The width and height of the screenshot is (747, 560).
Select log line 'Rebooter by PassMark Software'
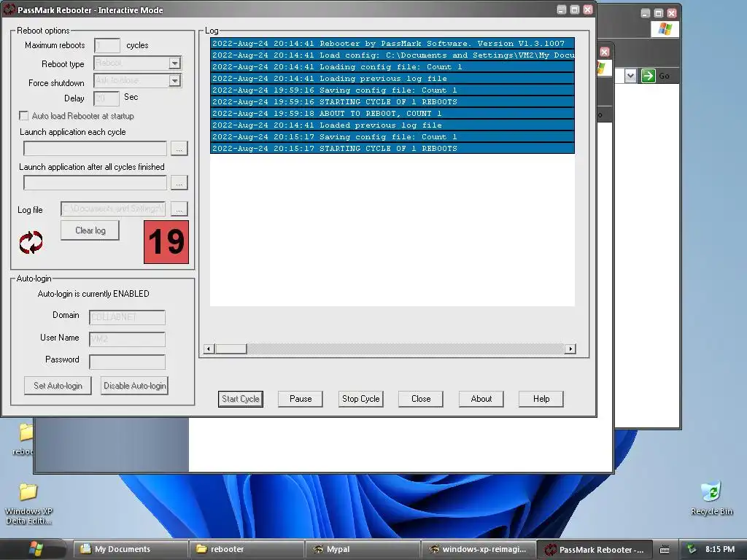click(392, 43)
